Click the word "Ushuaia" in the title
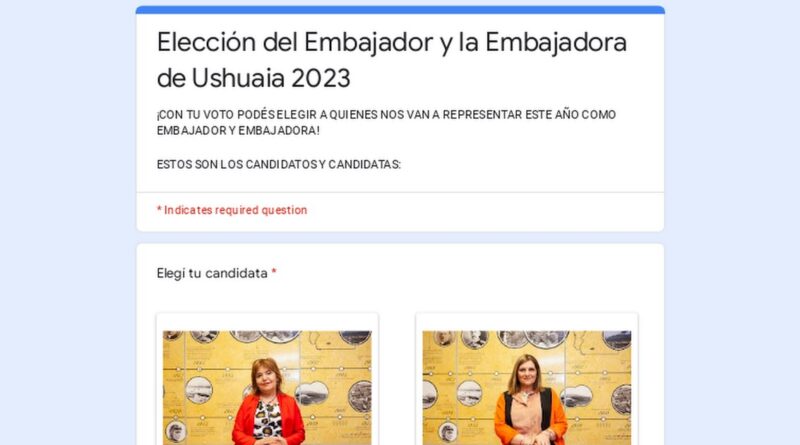 [x=238, y=78]
